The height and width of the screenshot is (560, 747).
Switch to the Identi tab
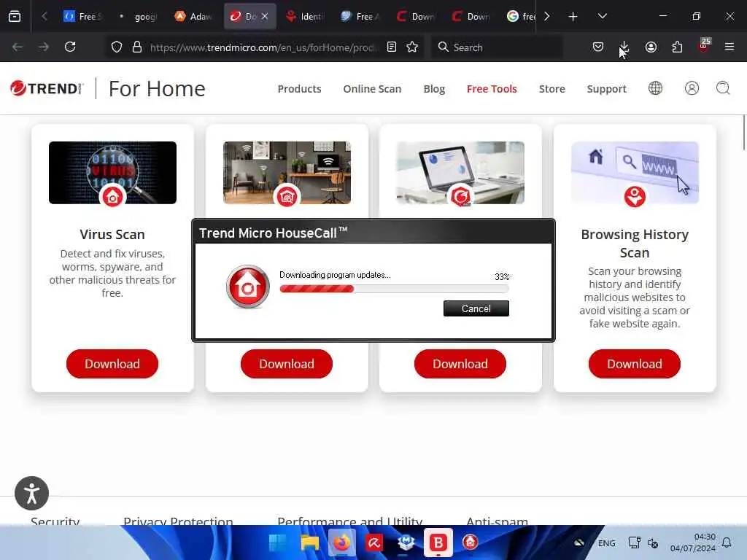305,17
